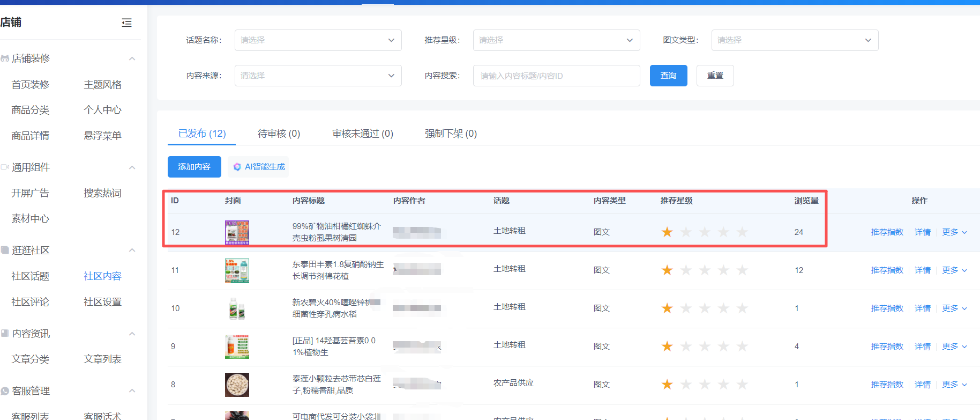Click the first star in row 12 rating
The width and height of the screenshot is (980, 420).
click(667, 232)
